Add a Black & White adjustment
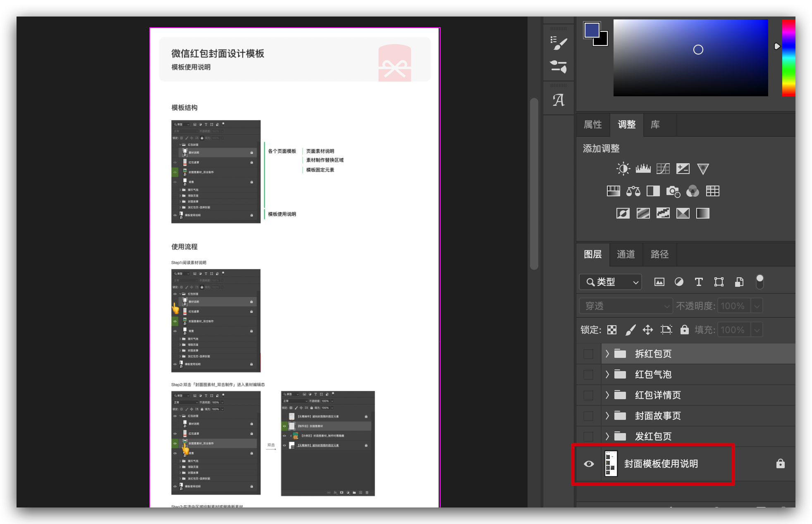Image resolution: width=812 pixels, height=524 pixels. 653,191
